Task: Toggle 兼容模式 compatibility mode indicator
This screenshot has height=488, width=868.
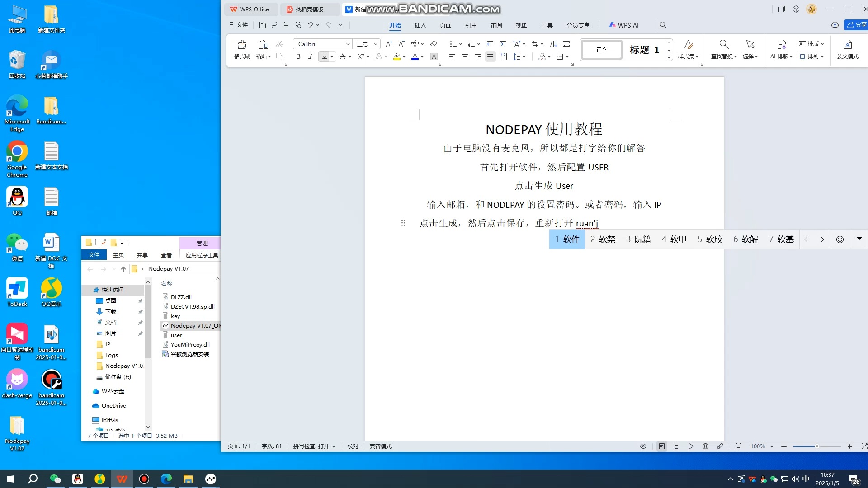Action: tap(380, 446)
